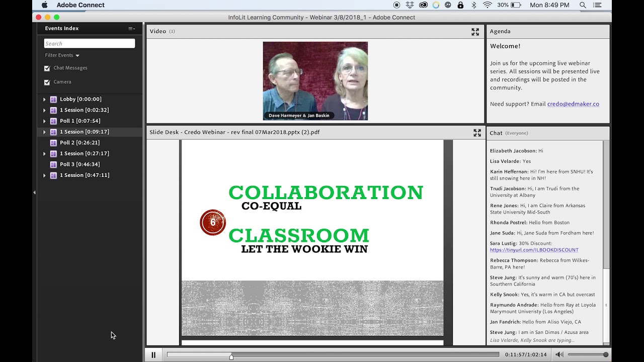644x362 pixels.
Task: Click the Lobby event layout icon
Action: coord(53,100)
